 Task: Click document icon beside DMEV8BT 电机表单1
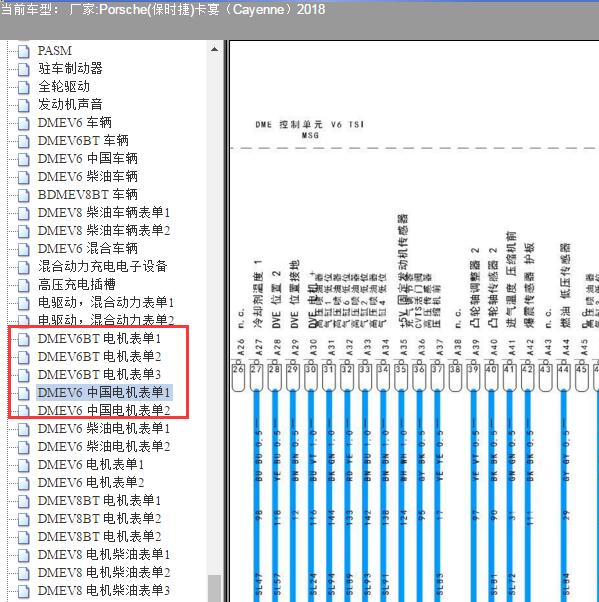tap(23, 501)
